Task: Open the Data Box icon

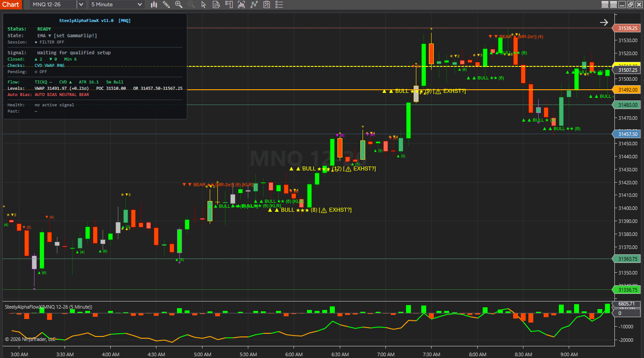Action: click(x=216, y=4)
